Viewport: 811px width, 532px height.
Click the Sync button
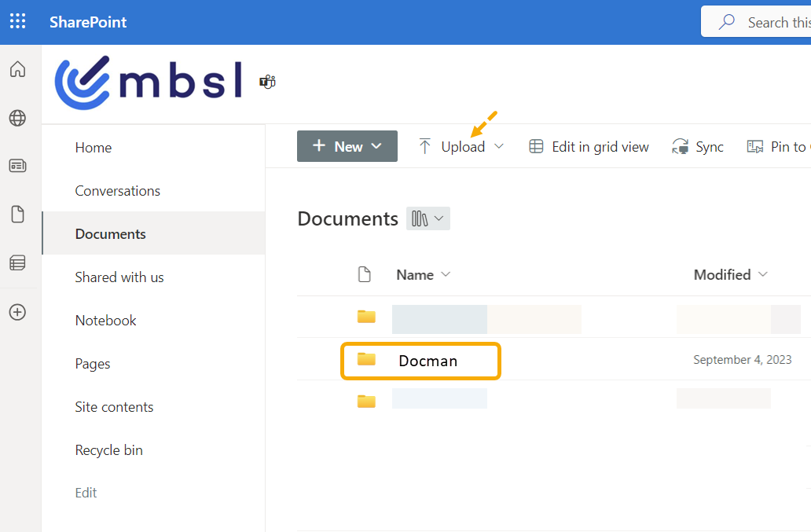(x=698, y=147)
